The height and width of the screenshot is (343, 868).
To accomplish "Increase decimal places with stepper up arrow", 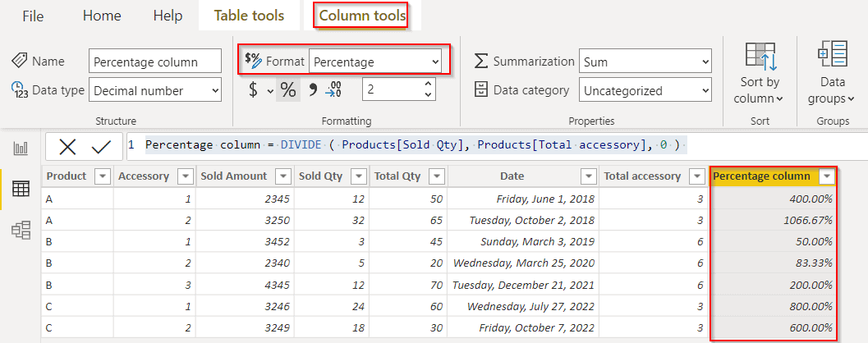I will pyautogui.click(x=427, y=84).
